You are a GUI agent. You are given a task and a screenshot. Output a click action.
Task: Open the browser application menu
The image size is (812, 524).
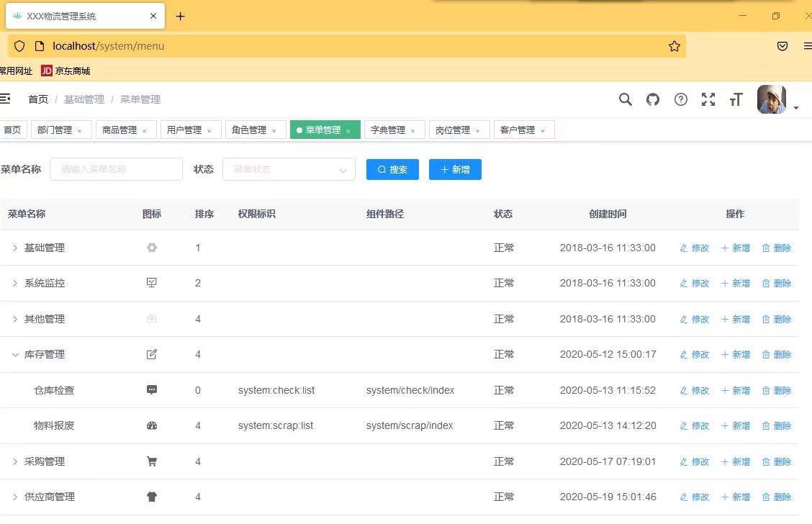[x=808, y=46]
